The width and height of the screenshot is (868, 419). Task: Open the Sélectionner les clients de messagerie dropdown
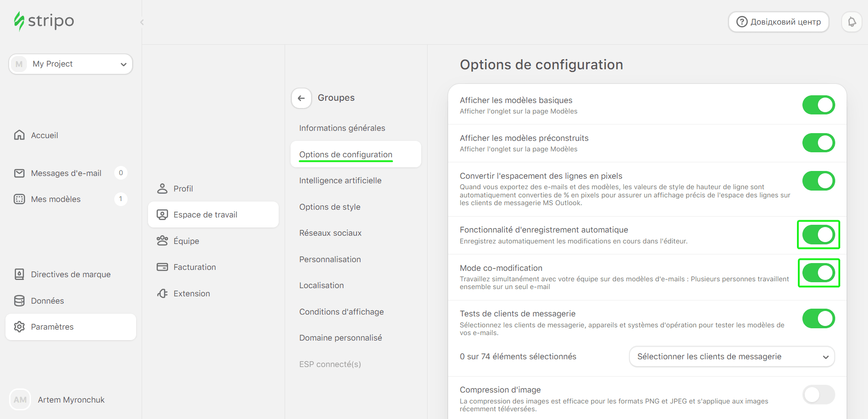pos(731,357)
